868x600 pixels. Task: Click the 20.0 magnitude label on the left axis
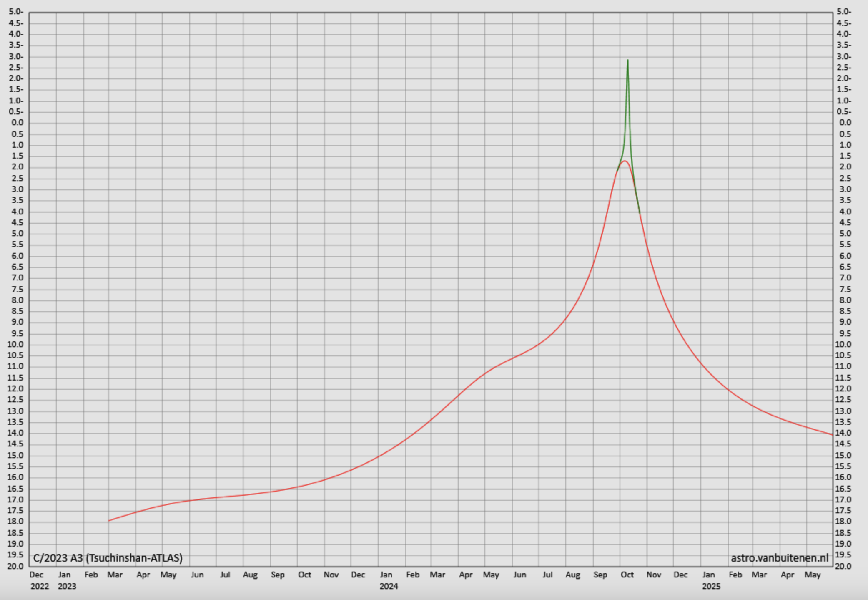pyautogui.click(x=15, y=566)
